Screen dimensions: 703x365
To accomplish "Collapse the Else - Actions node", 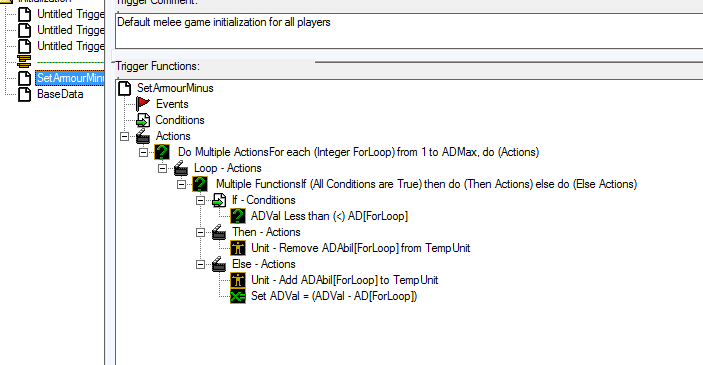I will [200, 265].
